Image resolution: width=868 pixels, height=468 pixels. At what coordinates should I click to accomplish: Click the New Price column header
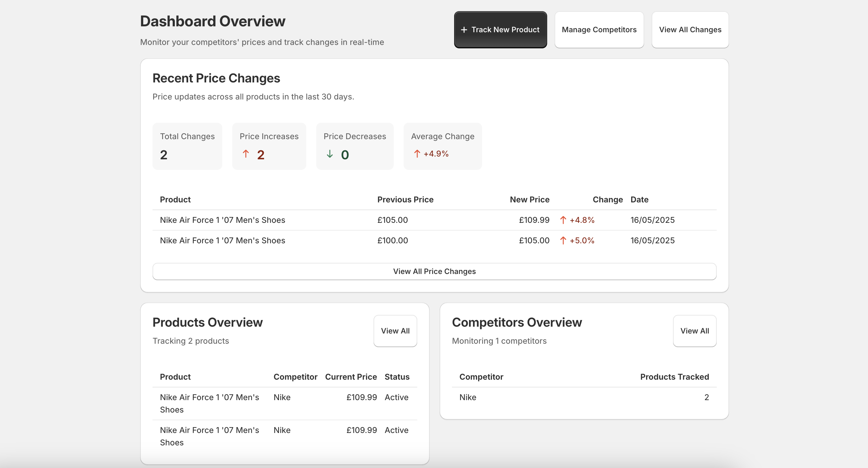(529, 200)
